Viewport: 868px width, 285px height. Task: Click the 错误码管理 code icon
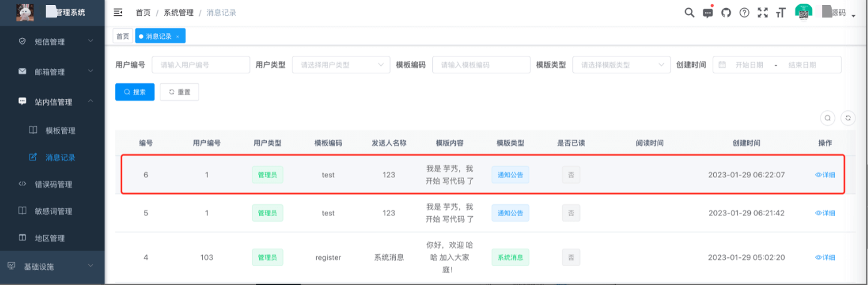tap(22, 184)
